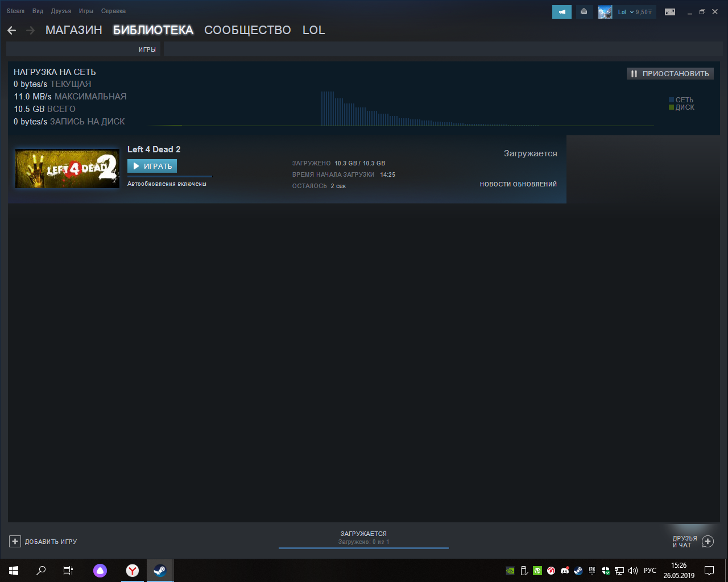This screenshot has width=728, height=582.
Task: Open Windows search magnifier icon
Action: click(41, 571)
